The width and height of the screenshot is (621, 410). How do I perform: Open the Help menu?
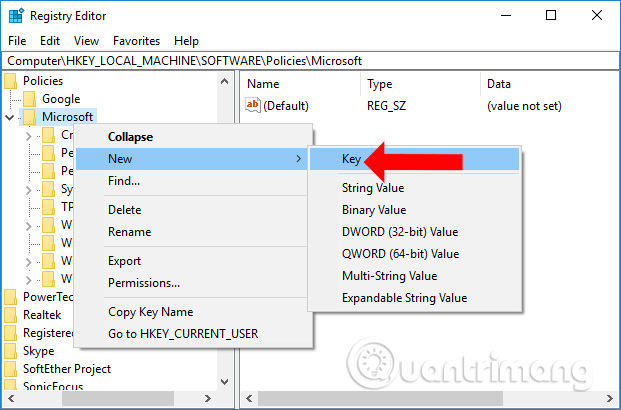tap(186, 41)
